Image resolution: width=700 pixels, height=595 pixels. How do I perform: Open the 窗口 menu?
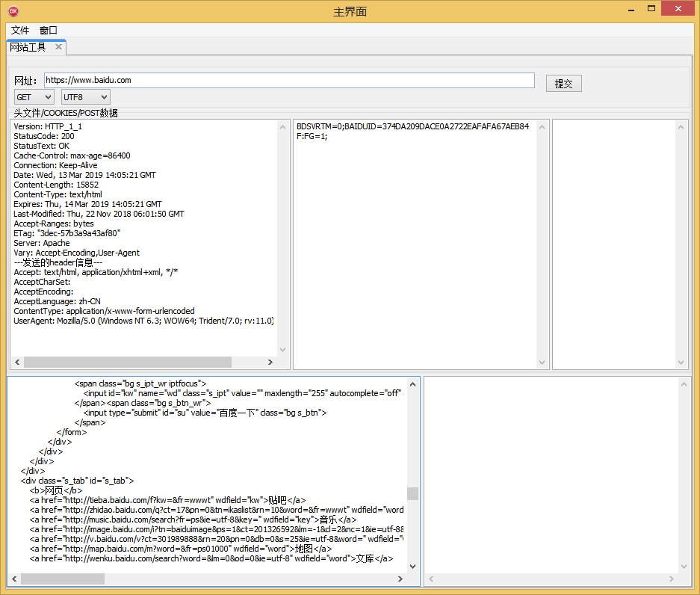49,31
